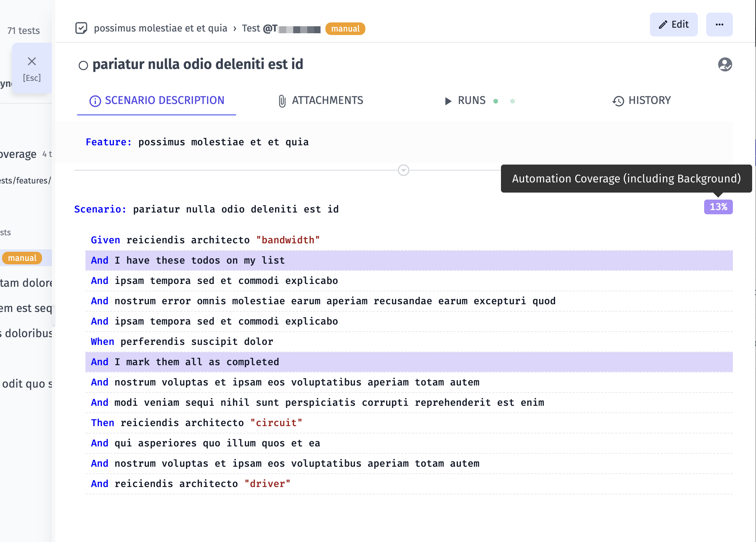Select highlighted step 'And I have these todos on my list'
756x542 pixels.
[409, 260]
